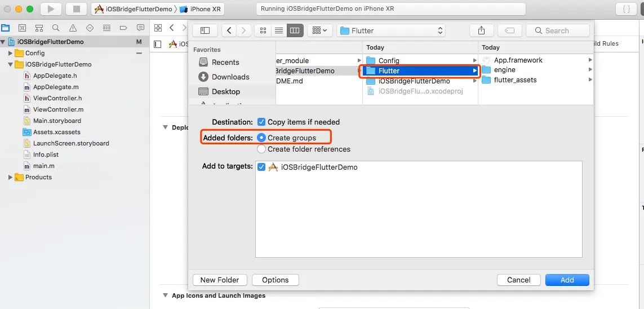Collapse the iOSBridgeFlutterDemo project root triangle
644x309 pixels.
click(x=3, y=42)
